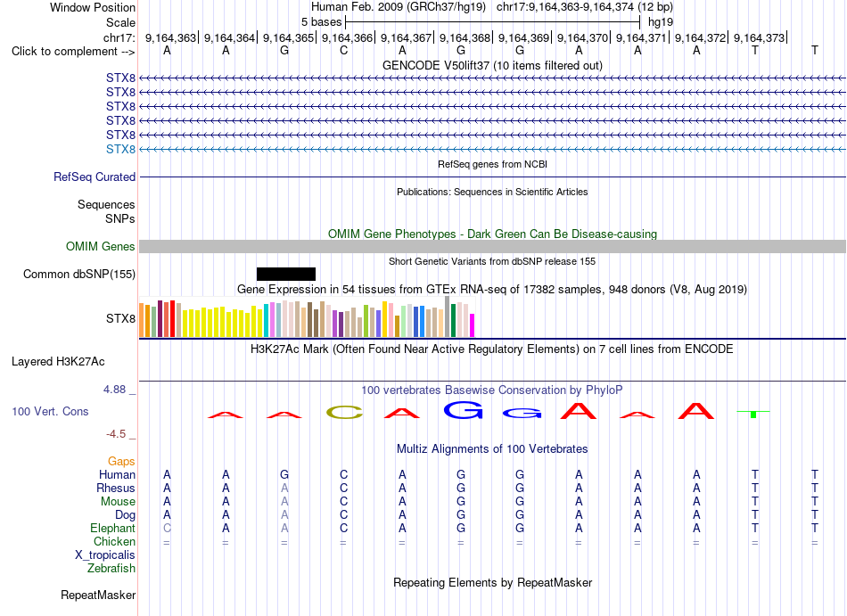Screen dimensions: 847x616
Task: Click the olive C in the conservation logo
Action: (x=344, y=413)
